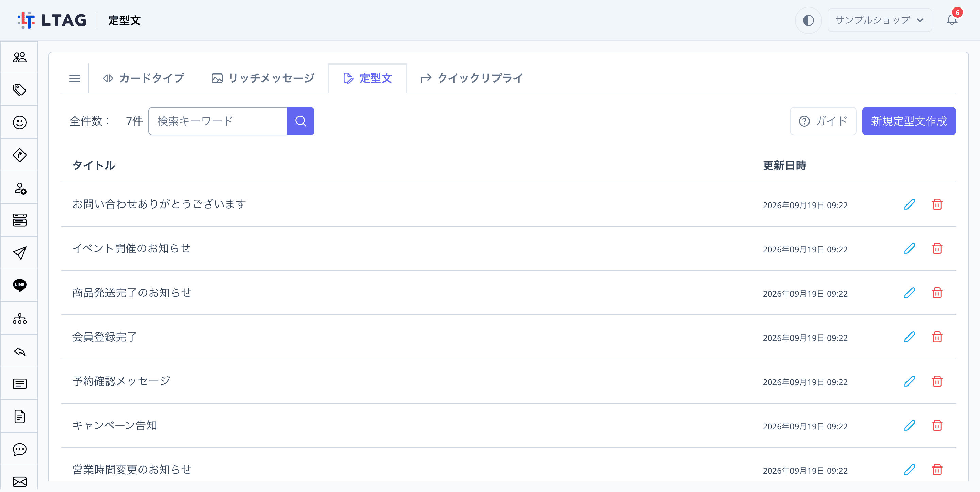980x492 pixels.
Task: Expand the サンプルショップ account dropdown
Action: pos(880,20)
